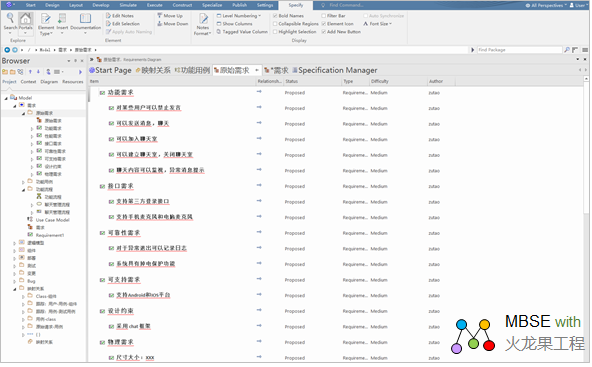Open the Level Numbering dropdown
The height and width of the screenshot is (367, 592).
239,16
